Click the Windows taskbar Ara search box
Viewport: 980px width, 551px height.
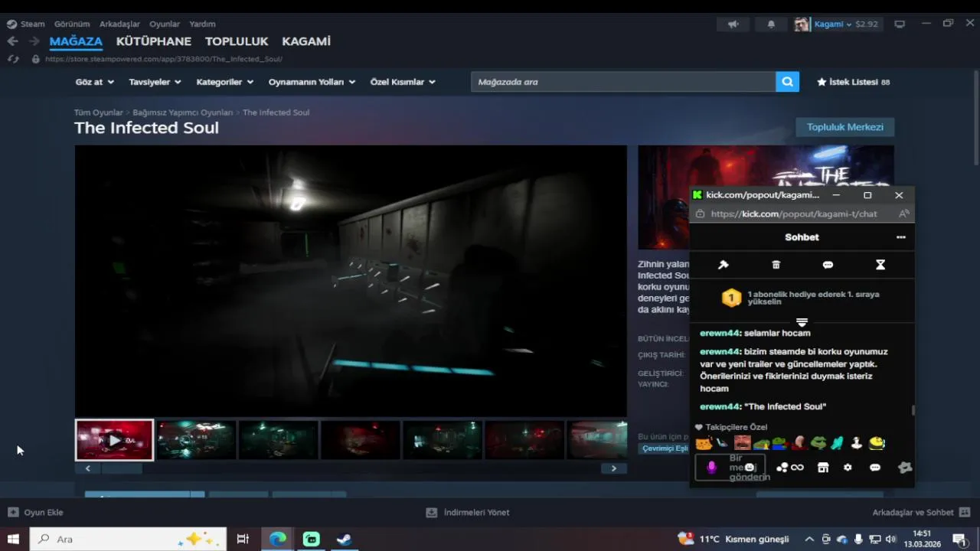pyautogui.click(x=128, y=539)
